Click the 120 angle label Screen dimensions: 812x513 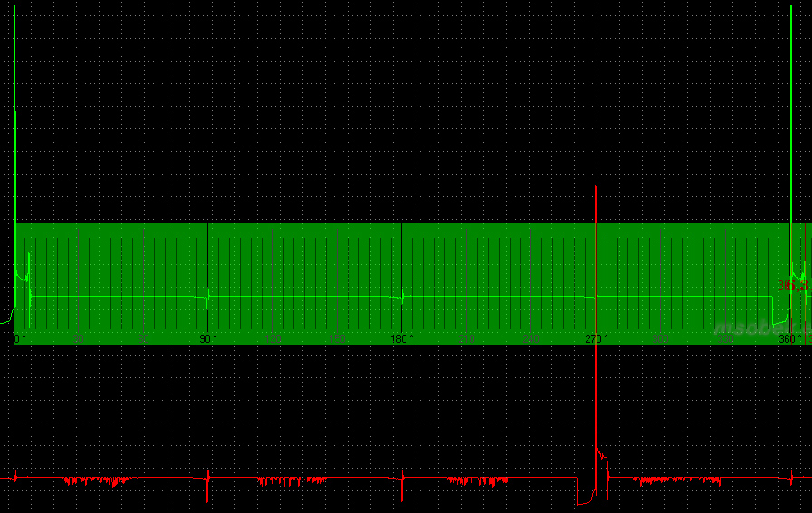[x=272, y=339]
